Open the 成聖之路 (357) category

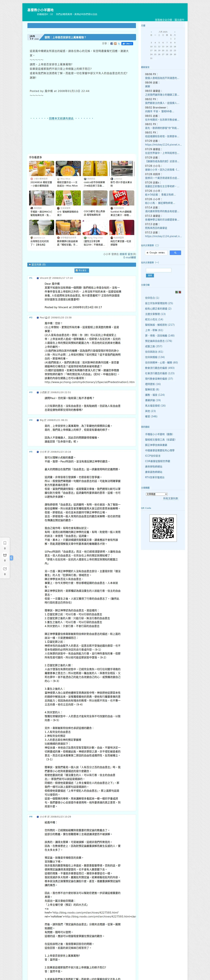coord(153,346)
